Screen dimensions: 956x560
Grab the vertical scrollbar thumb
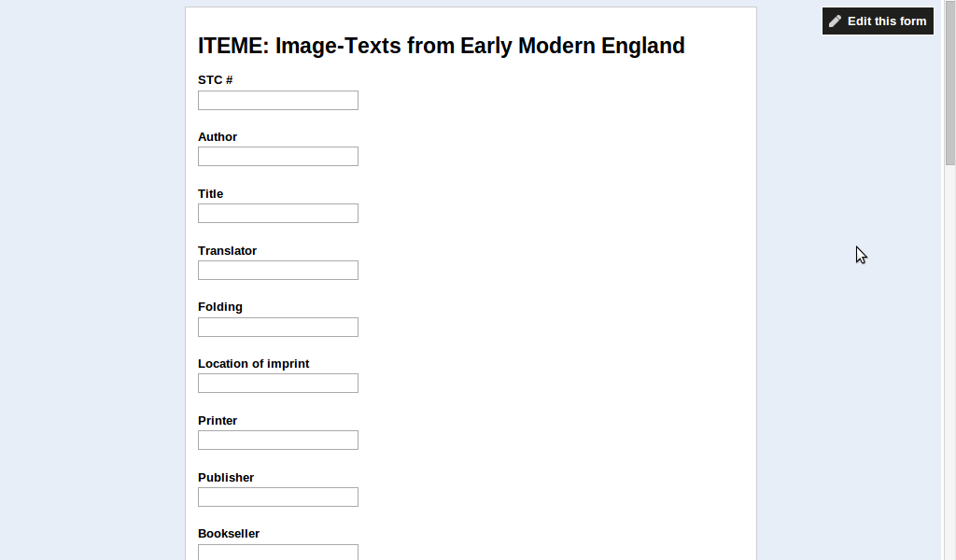coord(949,84)
